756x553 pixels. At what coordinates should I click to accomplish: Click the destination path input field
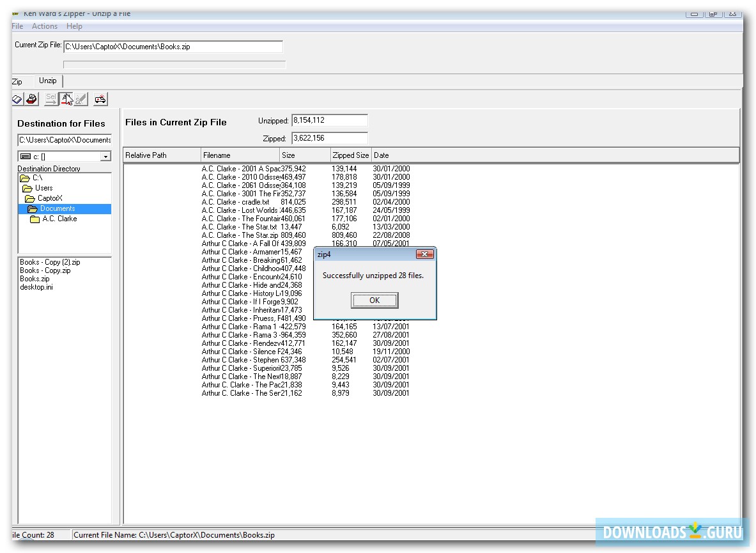tap(65, 140)
